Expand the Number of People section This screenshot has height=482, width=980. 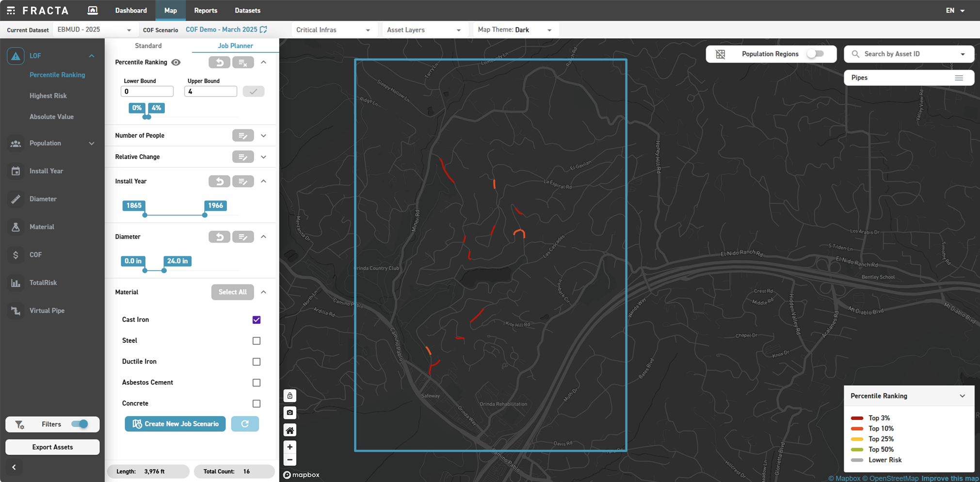click(263, 136)
